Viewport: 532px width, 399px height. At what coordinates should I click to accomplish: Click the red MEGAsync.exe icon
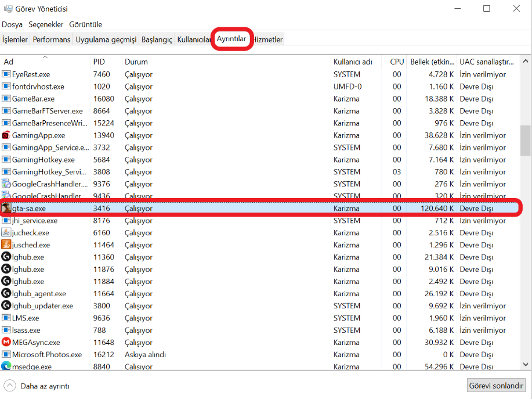tap(6, 342)
